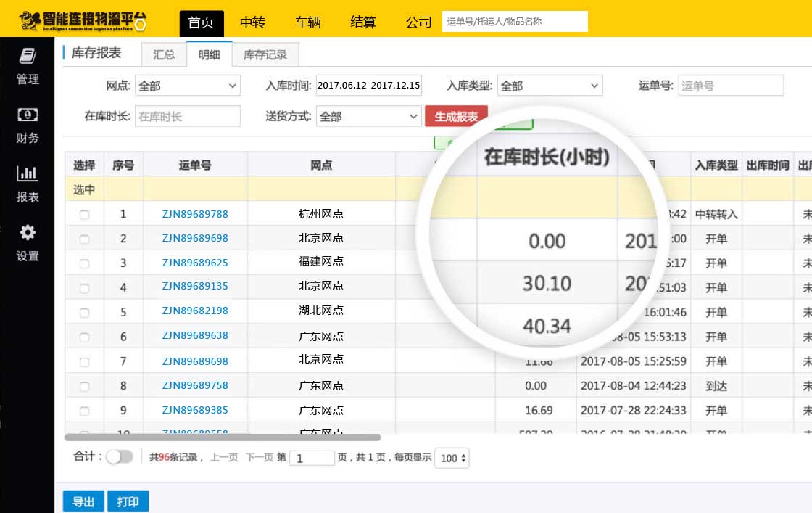Expand the 网点 dropdown

point(187,86)
